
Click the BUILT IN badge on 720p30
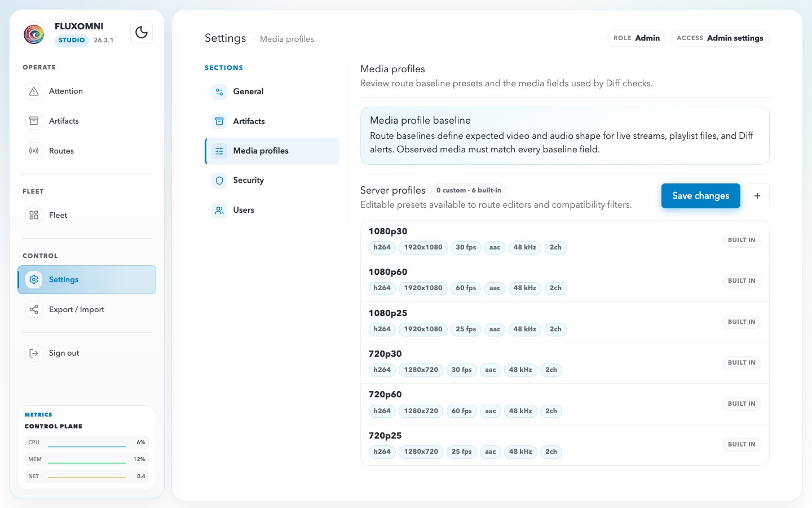(x=742, y=363)
